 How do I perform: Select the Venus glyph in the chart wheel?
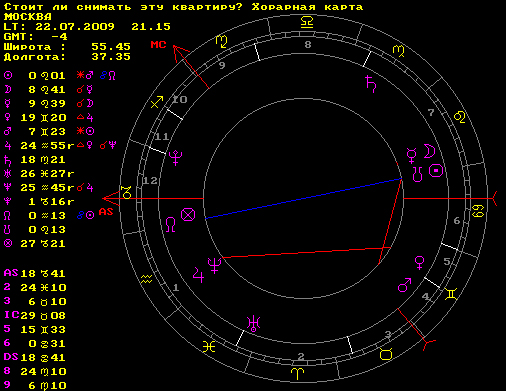(x=419, y=263)
